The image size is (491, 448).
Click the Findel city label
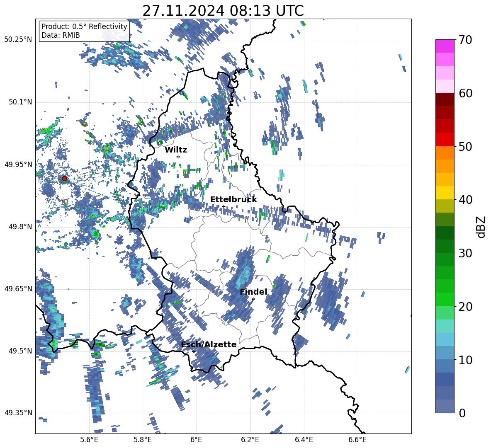(x=253, y=292)
